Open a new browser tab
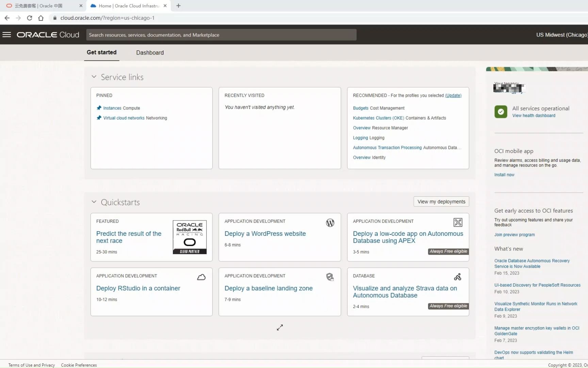 coord(178,5)
